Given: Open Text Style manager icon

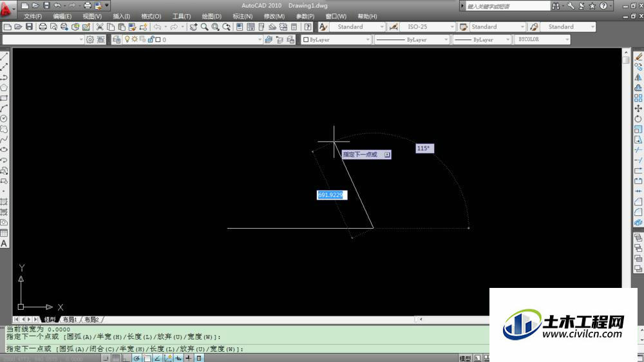Looking at the screenshot, I should 323,26.
